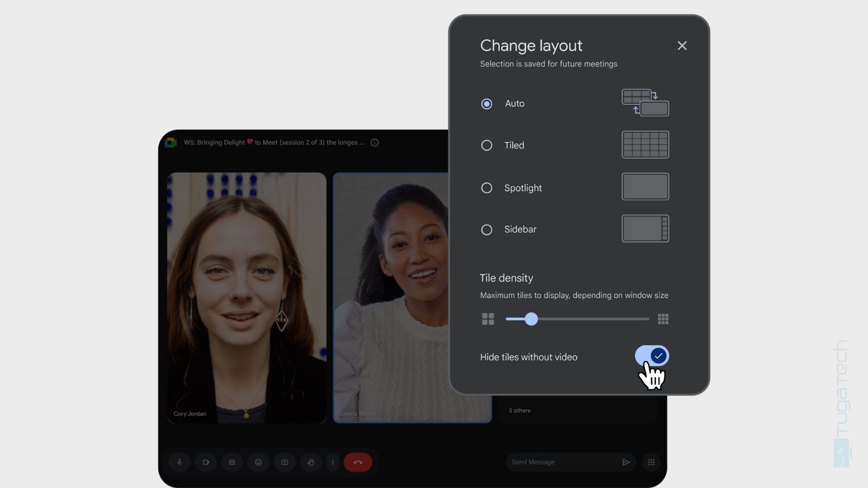
Task: Click the more tiles icon beside slider
Action: [x=663, y=319]
